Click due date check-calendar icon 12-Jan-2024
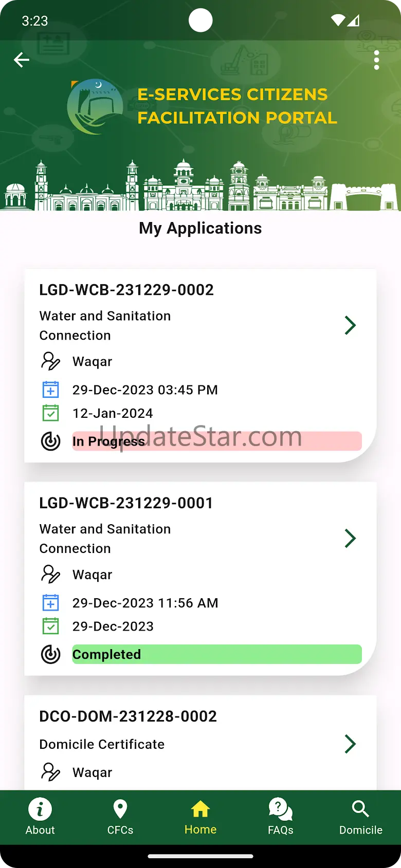Screen dimensions: 401x868 tap(50, 413)
